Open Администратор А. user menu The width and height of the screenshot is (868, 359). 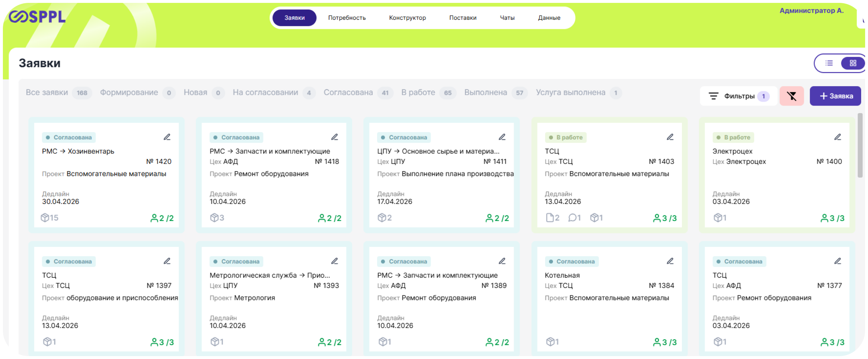click(x=811, y=11)
